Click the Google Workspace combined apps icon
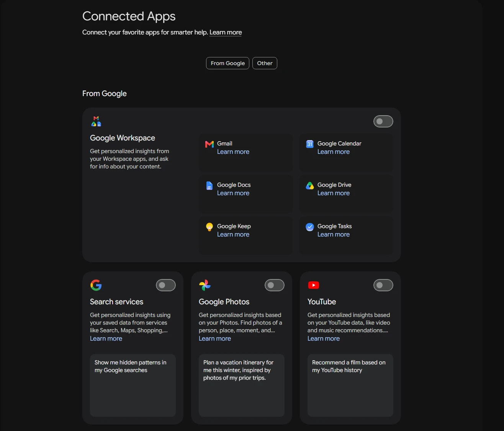The image size is (504, 431). [96, 121]
